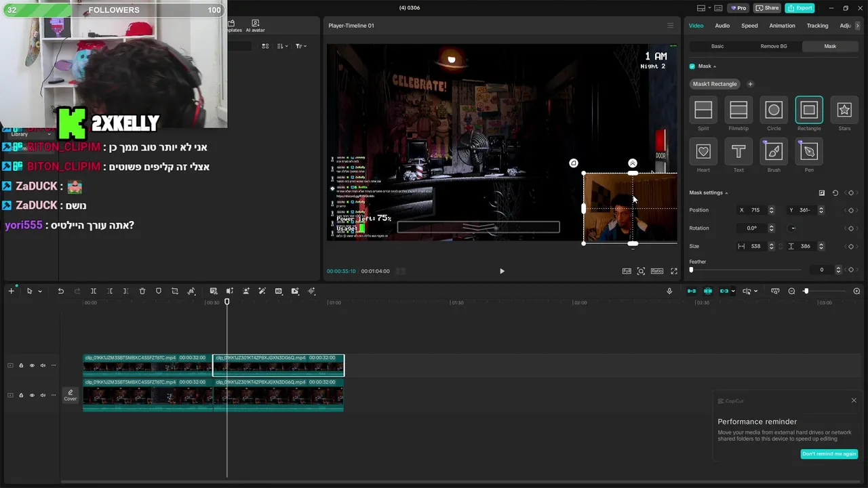Open the linkage options dropdown arrow
Image resolution: width=868 pixels, height=488 pixels.
[732, 291]
